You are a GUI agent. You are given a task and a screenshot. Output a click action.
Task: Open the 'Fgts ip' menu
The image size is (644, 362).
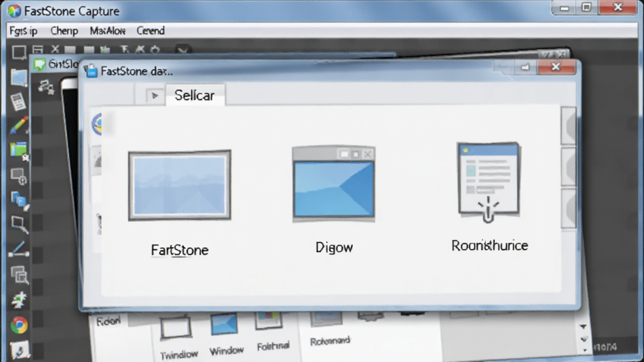[23, 31]
